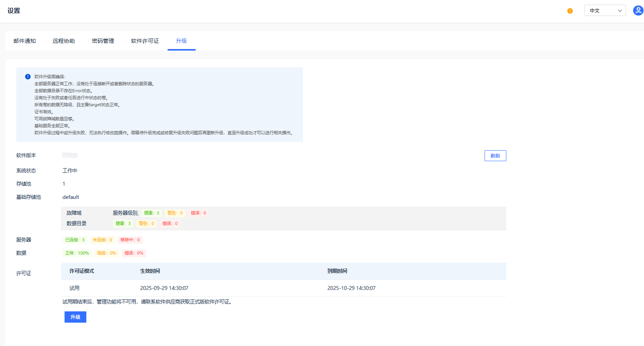The image size is (644, 346).
Task: Click the orange warning alert icon
Action: tap(570, 11)
